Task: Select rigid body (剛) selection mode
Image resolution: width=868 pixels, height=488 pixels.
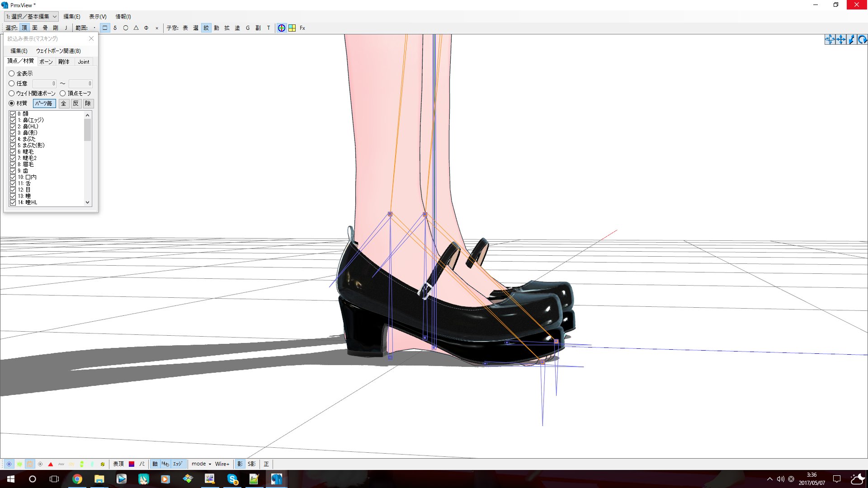Action: 56,28
